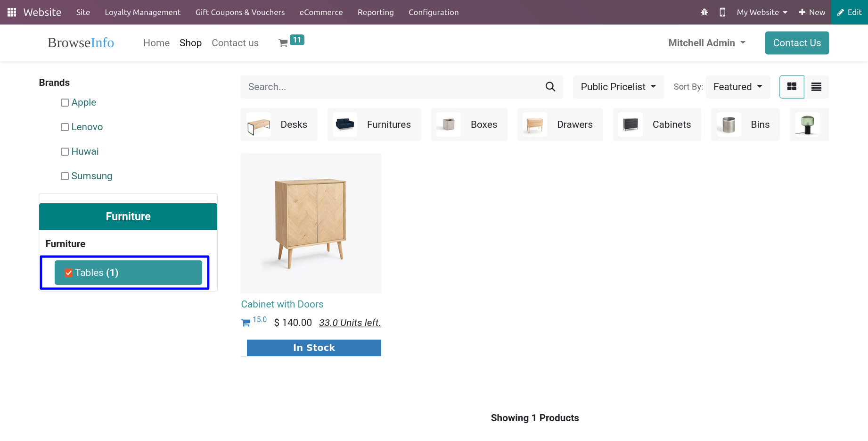Switch to list view layout

[816, 87]
